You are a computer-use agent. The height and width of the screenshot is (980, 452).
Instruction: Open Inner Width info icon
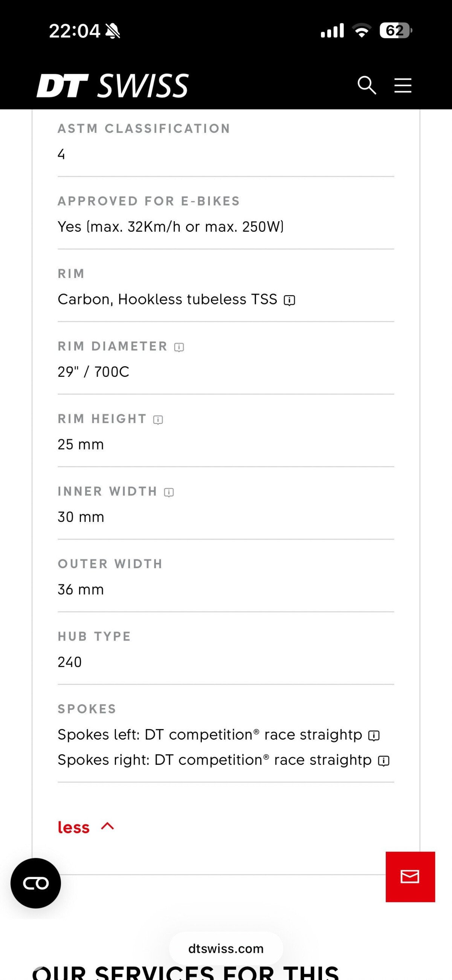click(169, 492)
